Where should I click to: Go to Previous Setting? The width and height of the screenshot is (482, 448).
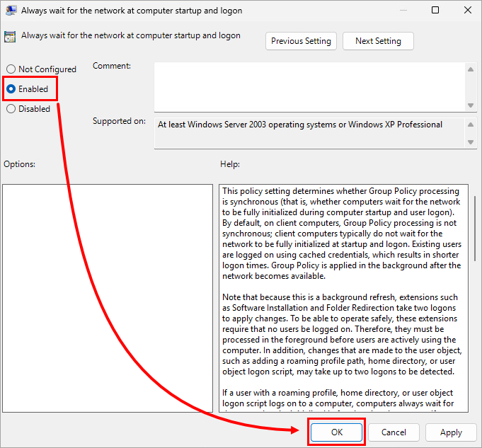(x=301, y=41)
